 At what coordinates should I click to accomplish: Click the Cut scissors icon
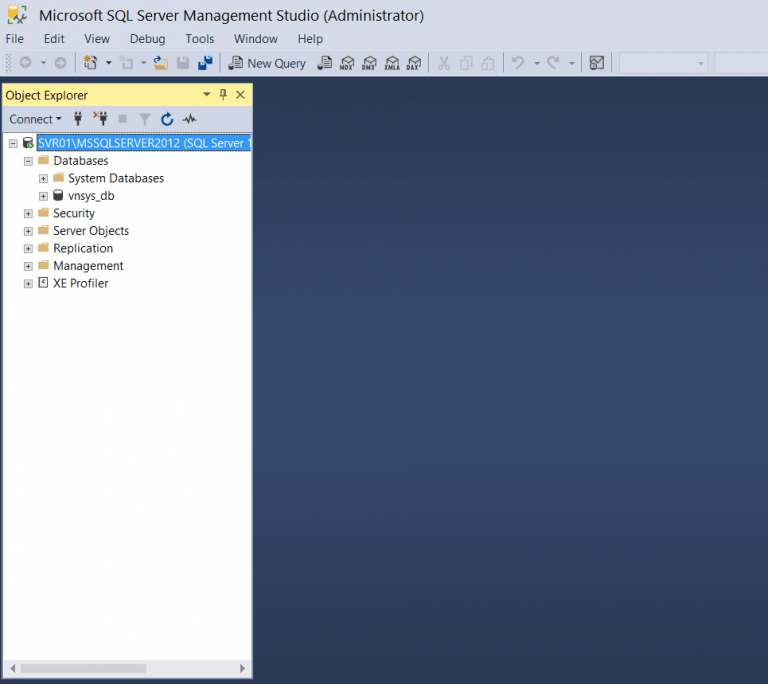(x=444, y=63)
